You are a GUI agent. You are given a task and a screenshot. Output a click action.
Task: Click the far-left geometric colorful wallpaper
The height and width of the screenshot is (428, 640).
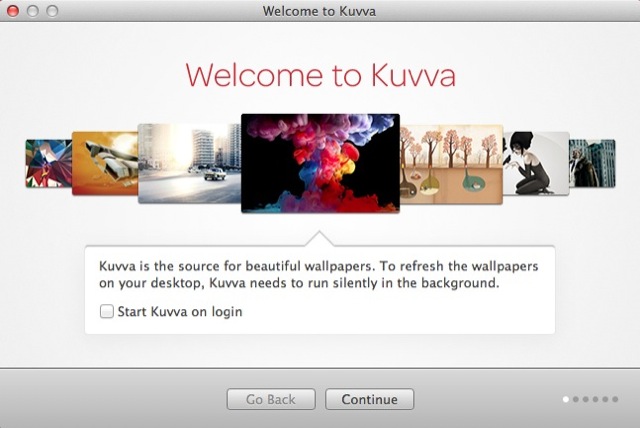47,164
